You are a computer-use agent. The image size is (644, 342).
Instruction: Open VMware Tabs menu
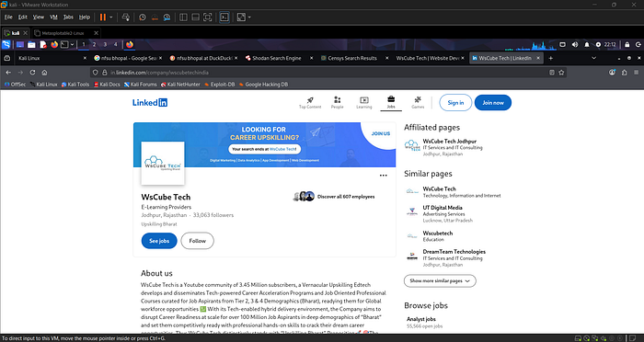click(x=68, y=17)
